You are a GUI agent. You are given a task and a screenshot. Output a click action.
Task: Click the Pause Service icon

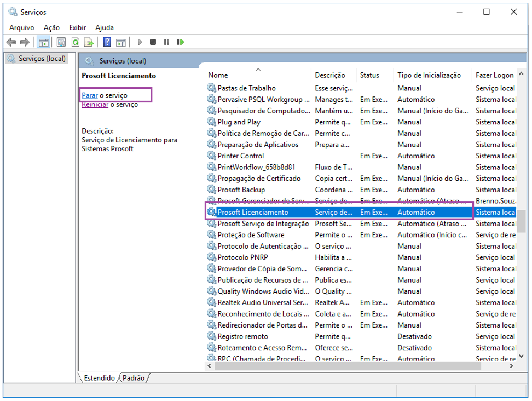click(x=166, y=42)
